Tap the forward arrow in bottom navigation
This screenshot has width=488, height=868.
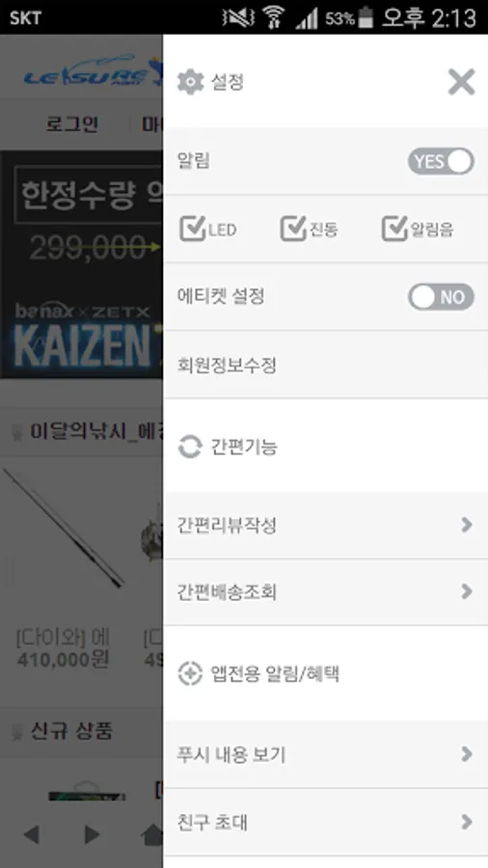[x=92, y=834]
